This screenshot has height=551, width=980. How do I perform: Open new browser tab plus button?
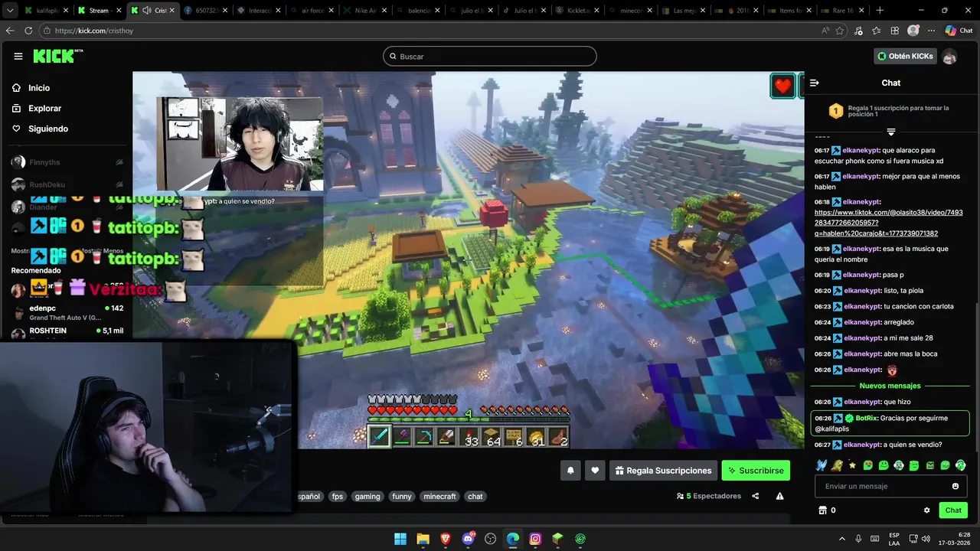point(880,10)
